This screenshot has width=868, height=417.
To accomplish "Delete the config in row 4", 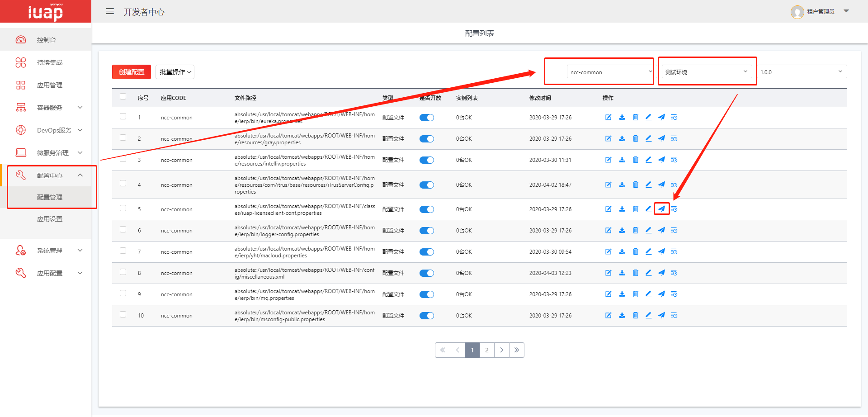I will [635, 185].
